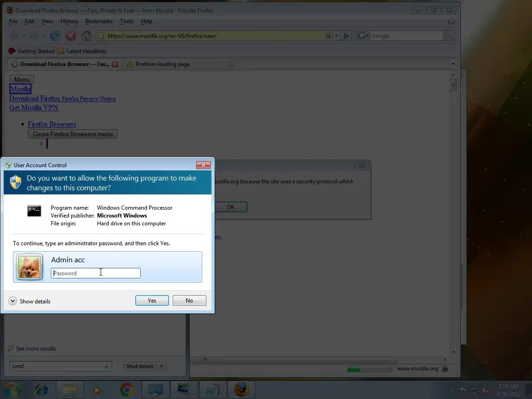532x399 pixels.
Task: Open Firefox File menu
Action: click(x=13, y=21)
